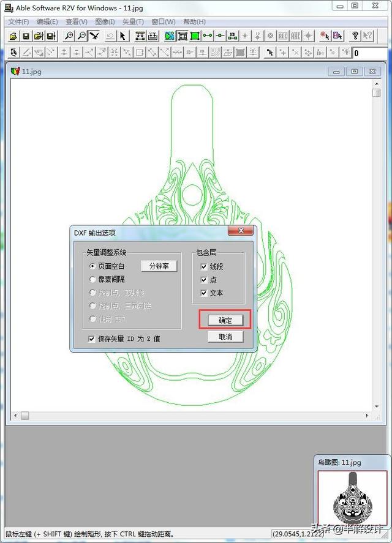Click the bird's-eye view thumbnail
The image size is (392, 543).
tap(352, 496)
